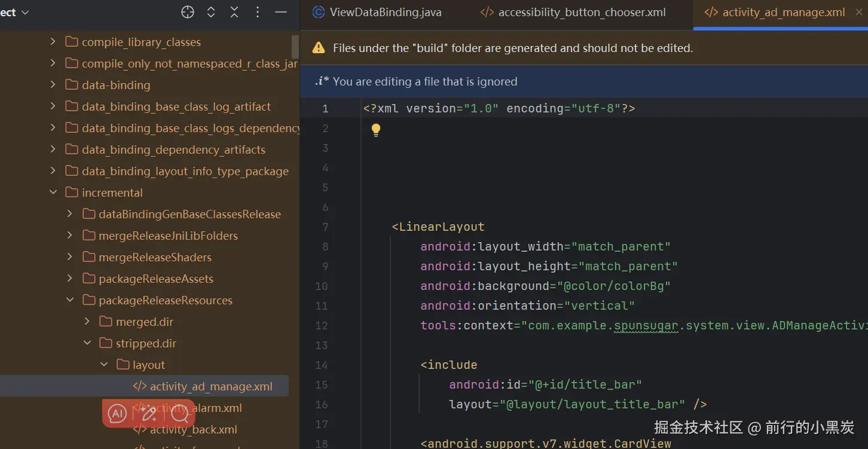Screen dimensions: 868x449
Task: Expand the merged.dir folder
Action: coord(87,322)
